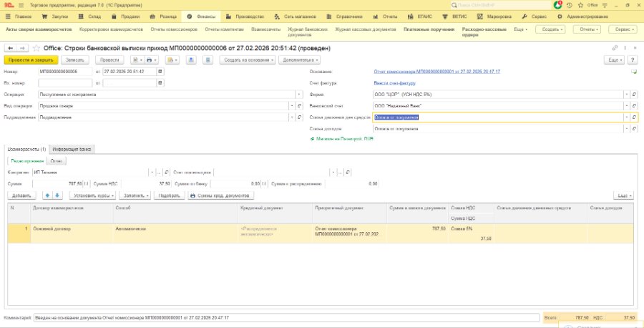644x328 pixels.
Task: Open the Закупки section menu
Action: click(55, 17)
